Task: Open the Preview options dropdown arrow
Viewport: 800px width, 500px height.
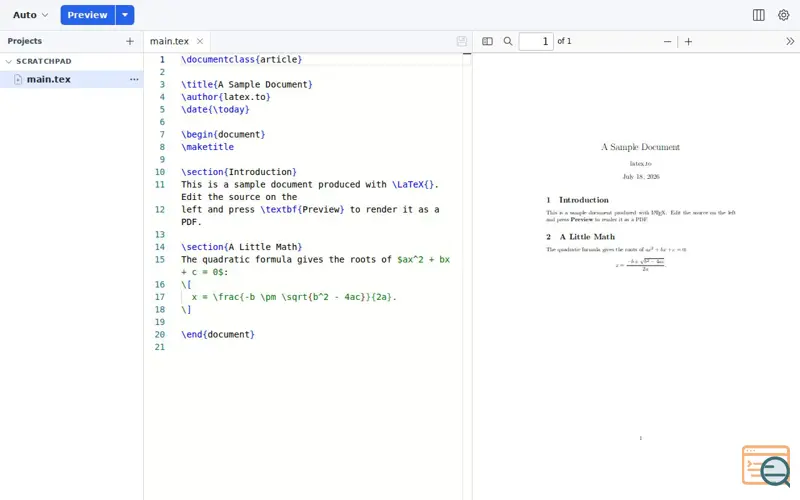Action: pyautogui.click(x=125, y=15)
